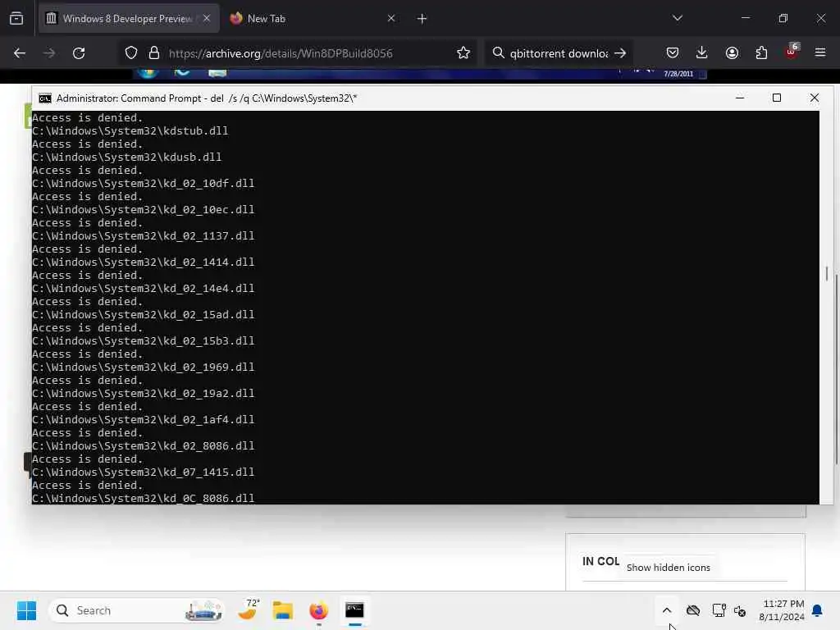Open uBlock extension icon with badge
Screen dimensions: 840x630
click(x=792, y=52)
